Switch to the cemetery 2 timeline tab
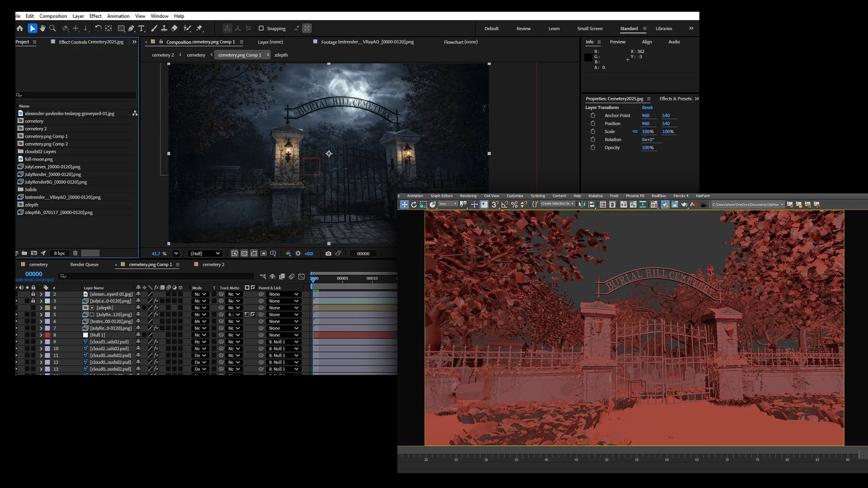Screen dimensions: 868x488 213,264
